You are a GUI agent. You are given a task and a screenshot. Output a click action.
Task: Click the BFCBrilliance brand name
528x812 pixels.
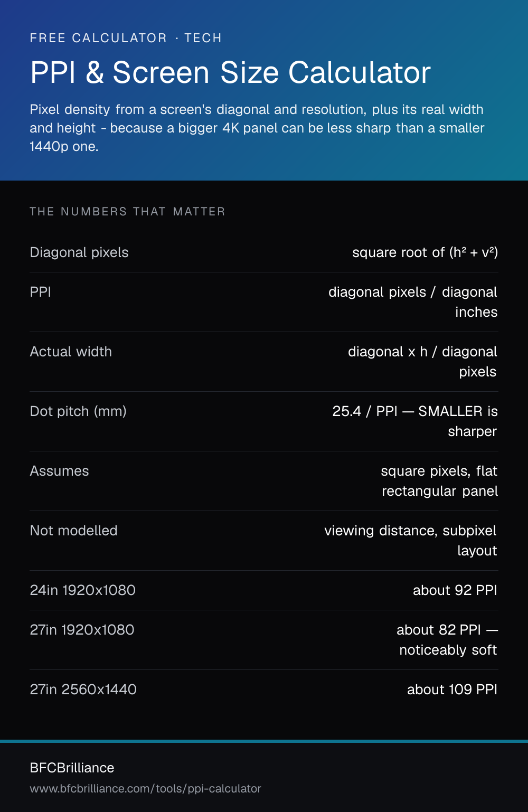pos(72,768)
